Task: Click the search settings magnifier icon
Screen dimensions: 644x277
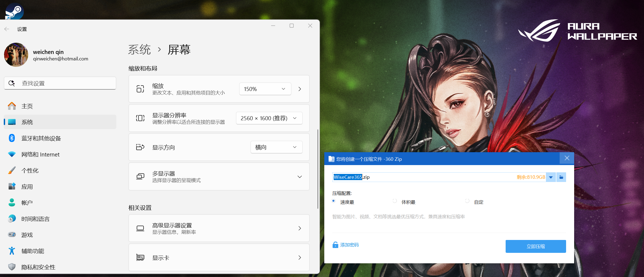Action: click(x=12, y=83)
